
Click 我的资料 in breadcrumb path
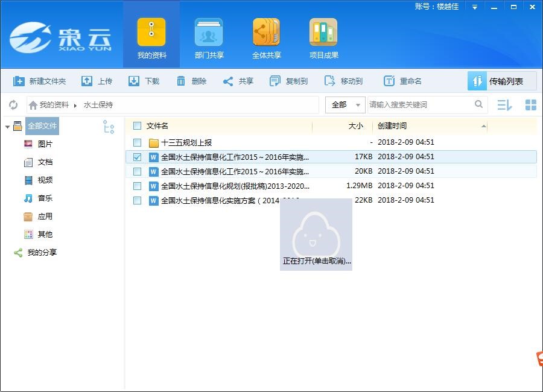54,105
